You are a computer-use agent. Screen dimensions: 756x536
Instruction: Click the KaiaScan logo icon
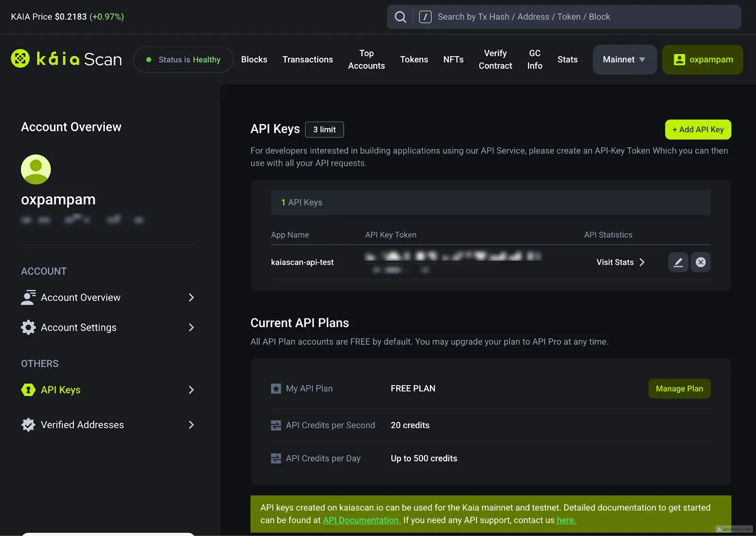click(x=20, y=59)
